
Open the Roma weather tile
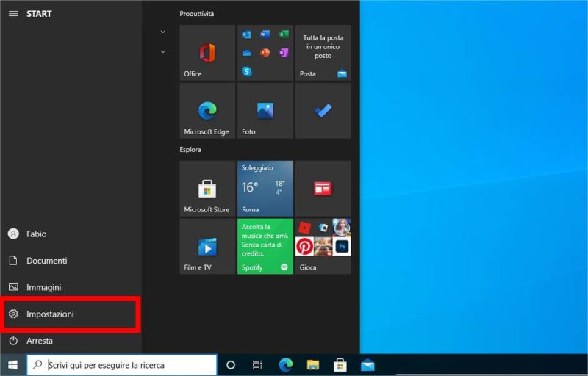click(265, 189)
